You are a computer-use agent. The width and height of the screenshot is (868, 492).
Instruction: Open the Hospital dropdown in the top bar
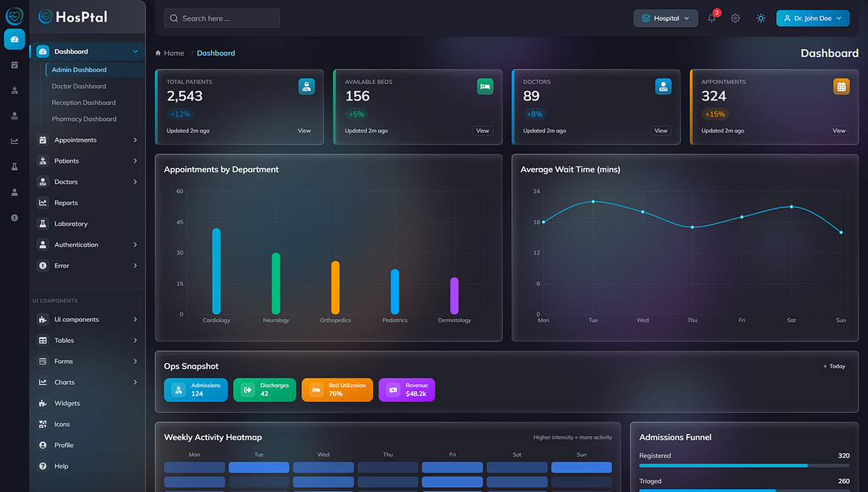pyautogui.click(x=665, y=18)
